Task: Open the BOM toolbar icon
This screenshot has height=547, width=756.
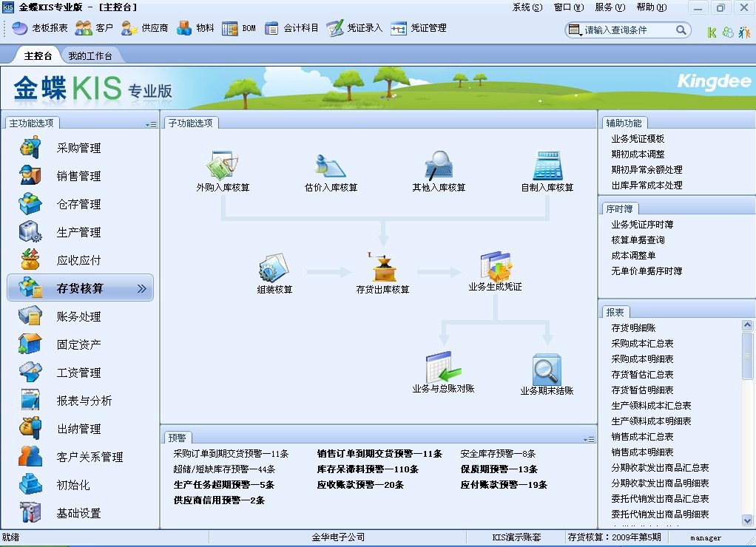Action: [x=239, y=28]
